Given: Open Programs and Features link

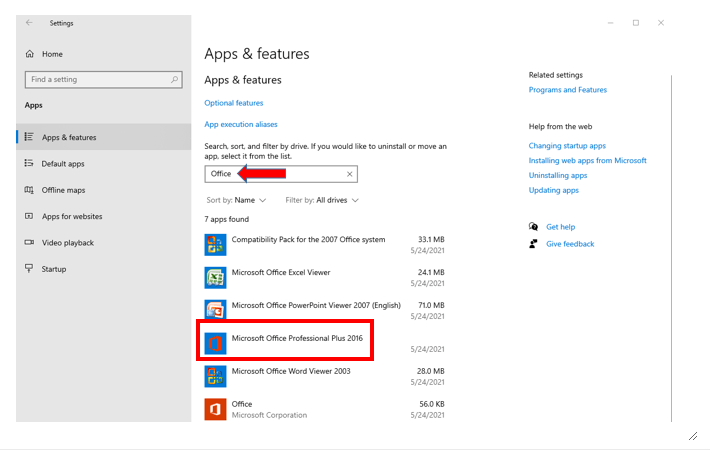Looking at the screenshot, I should pyautogui.click(x=568, y=90).
